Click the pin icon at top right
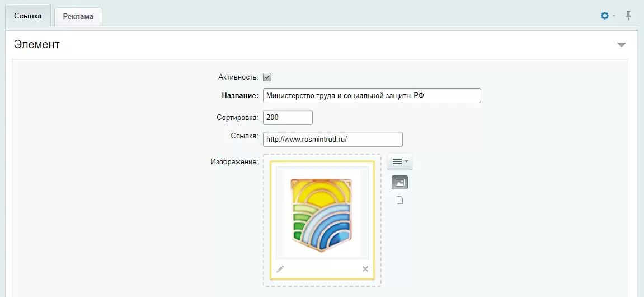Viewport: 644px width, 297px height. (x=628, y=16)
